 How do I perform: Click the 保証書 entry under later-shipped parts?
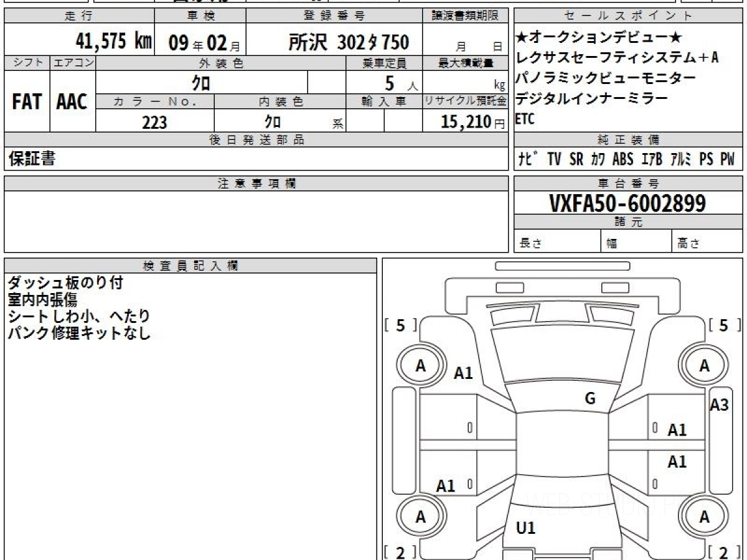32,159
